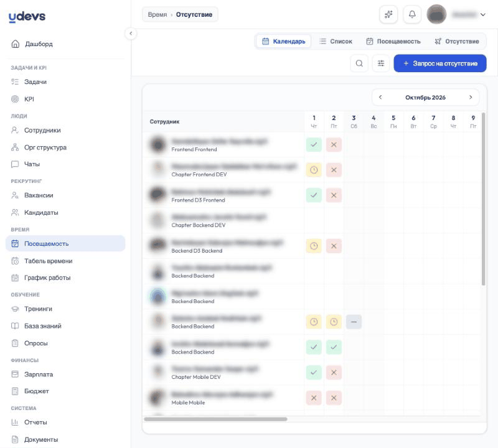Click the sparkle AI assistant icon
498x448 pixels.
[388, 14]
